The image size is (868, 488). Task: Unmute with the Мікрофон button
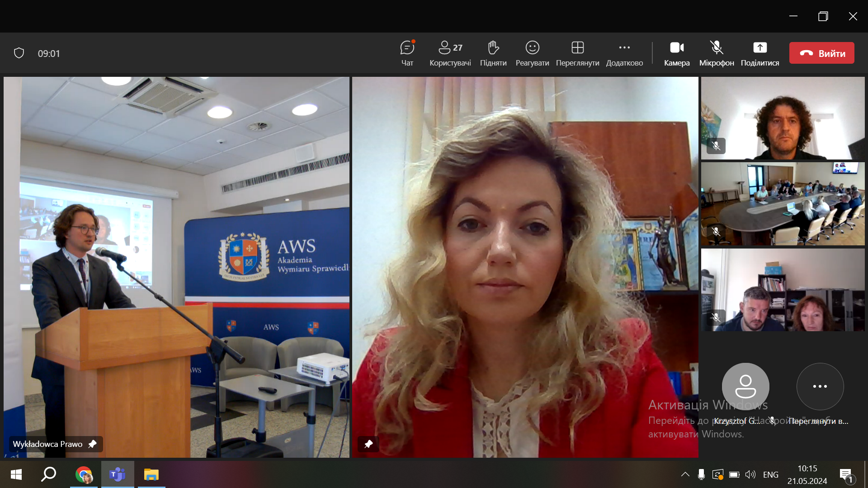click(717, 53)
